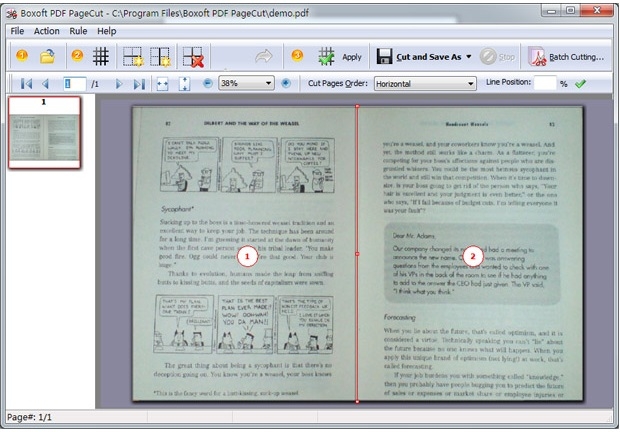This screenshot has height=432, width=620.
Task: Expand Cut and Save As dropdown arrow
Action: (469, 57)
